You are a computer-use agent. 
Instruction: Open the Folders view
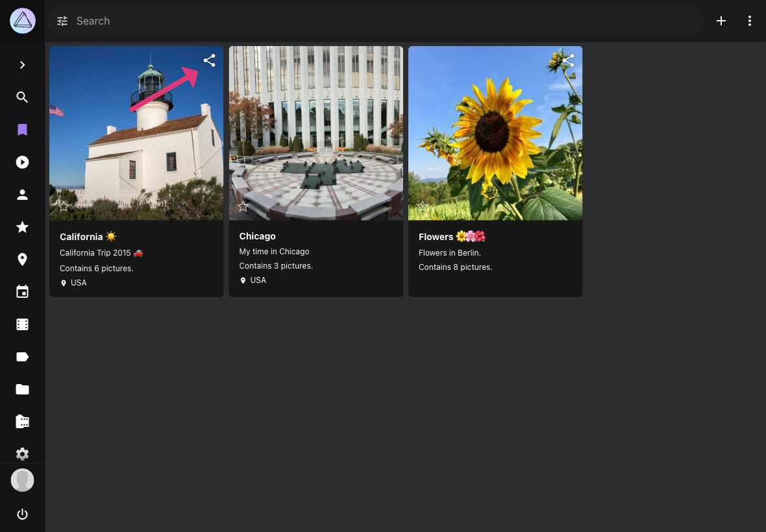(x=22, y=389)
